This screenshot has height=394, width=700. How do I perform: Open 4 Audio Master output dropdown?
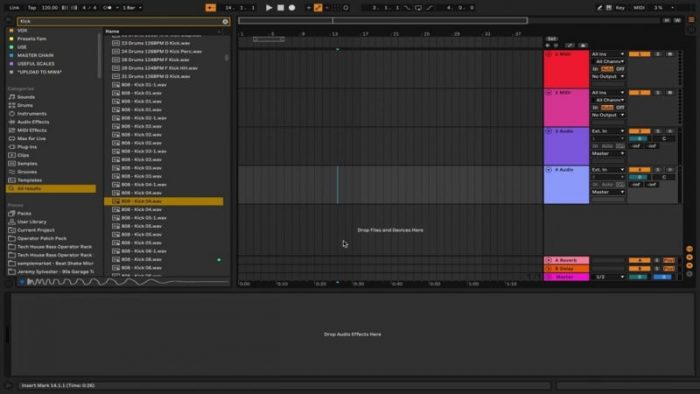tap(608, 192)
